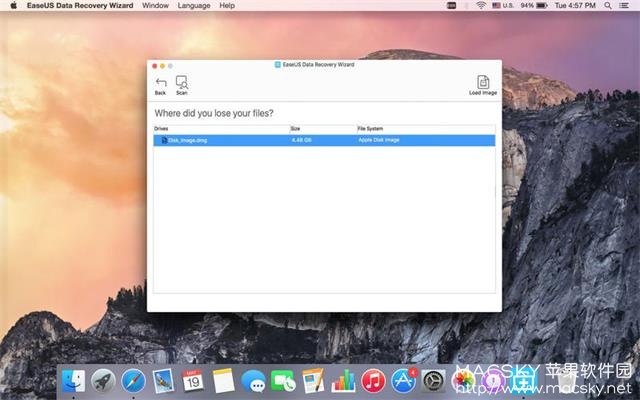Image resolution: width=640 pixels, height=400 pixels.
Task: Open Spotlight search in menu bar
Action: click(608, 5)
